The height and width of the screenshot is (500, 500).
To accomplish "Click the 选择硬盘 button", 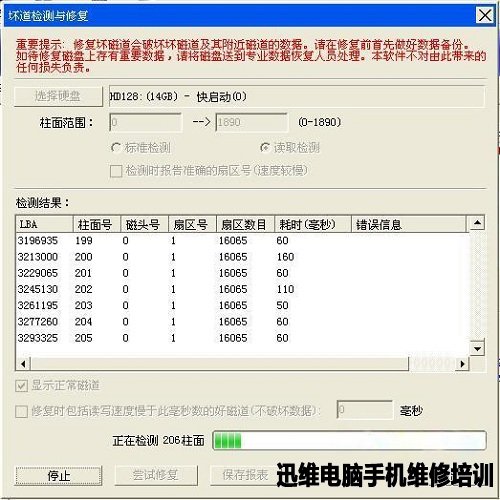I will (58, 96).
